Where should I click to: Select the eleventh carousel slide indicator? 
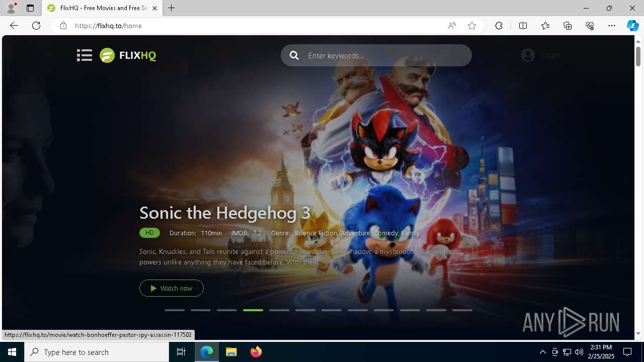[436, 310]
